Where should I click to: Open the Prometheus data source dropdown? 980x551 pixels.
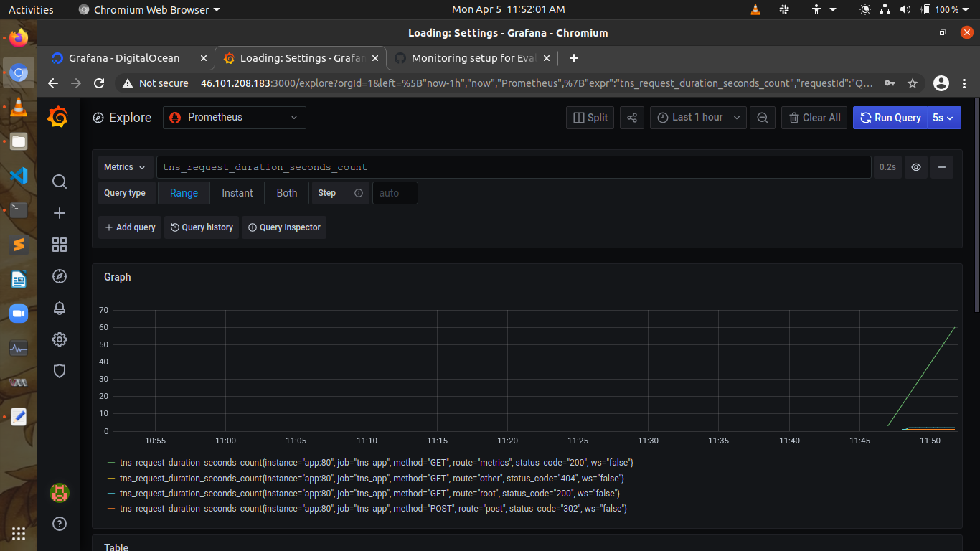[234, 117]
